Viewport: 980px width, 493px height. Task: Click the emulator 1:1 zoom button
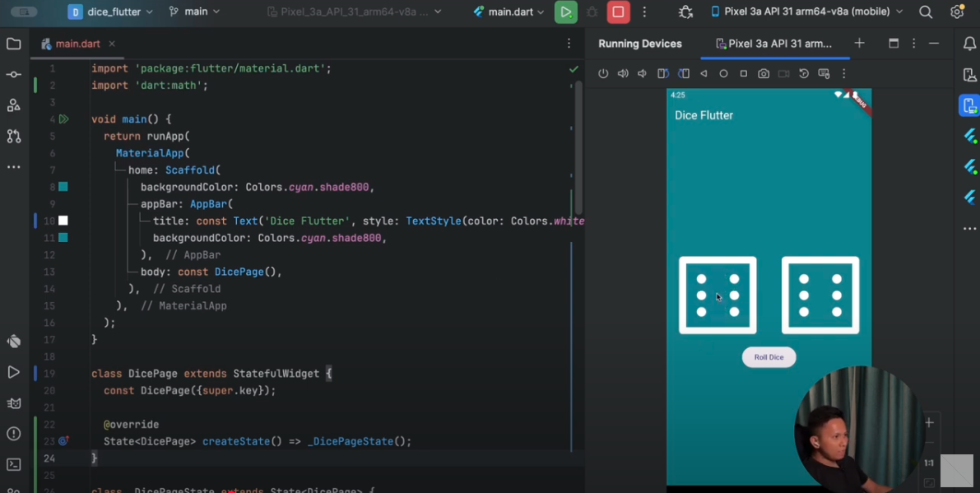pyautogui.click(x=929, y=463)
